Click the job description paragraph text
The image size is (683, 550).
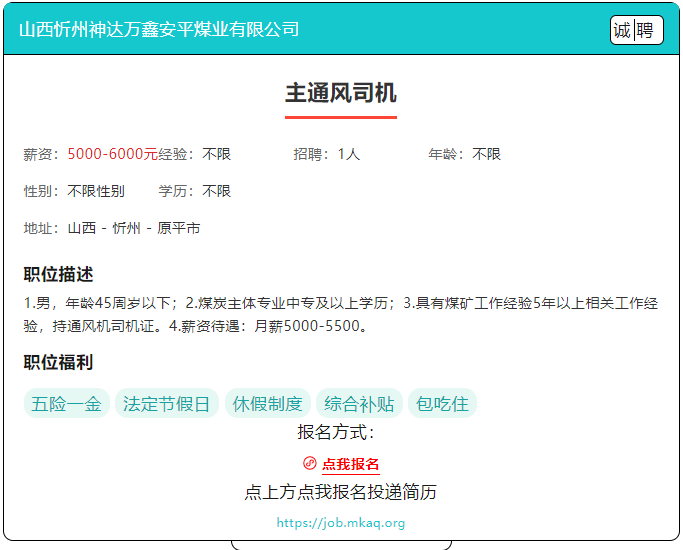click(341, 314)
